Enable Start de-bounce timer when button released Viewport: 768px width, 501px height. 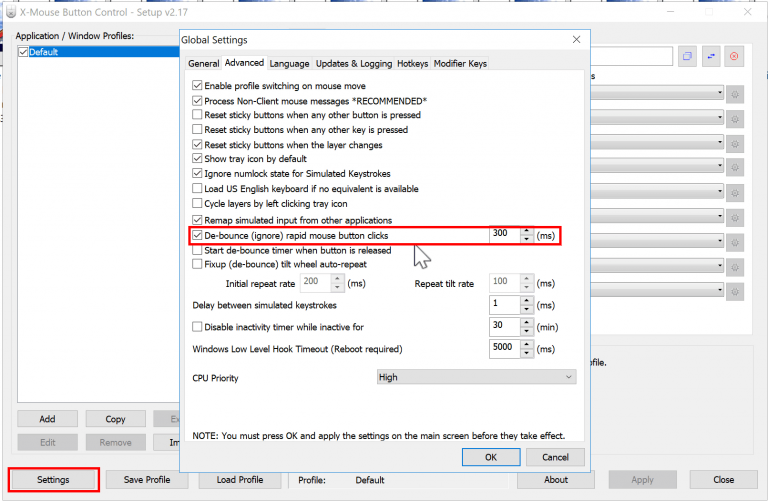197,250
